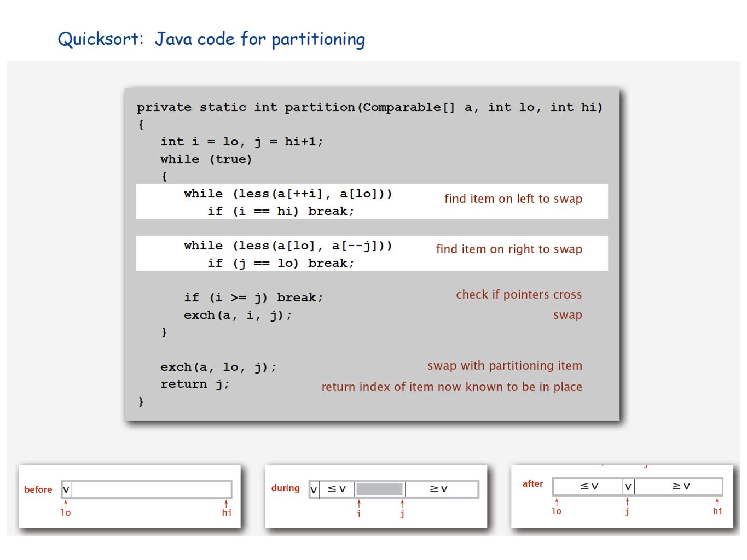Click the "after" diagram label
This screenshot has width=747, height=560.
pyautogui.click(x=532, y=483)
